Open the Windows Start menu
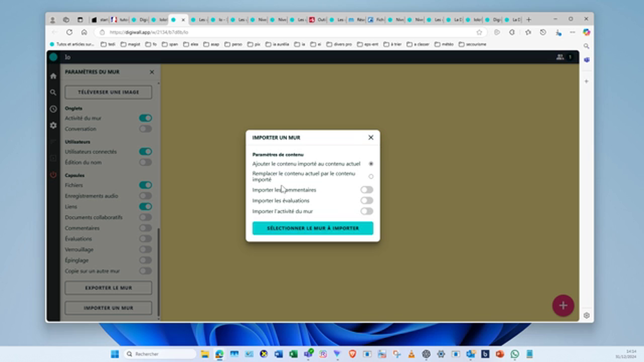This screenshot has width=644, height=362. [115, 354]
